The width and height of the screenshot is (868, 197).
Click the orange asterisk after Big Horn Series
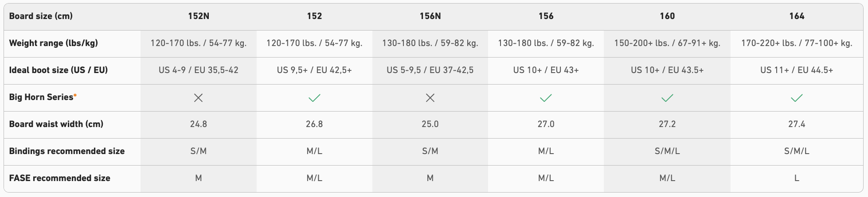[x=75, y=95]
